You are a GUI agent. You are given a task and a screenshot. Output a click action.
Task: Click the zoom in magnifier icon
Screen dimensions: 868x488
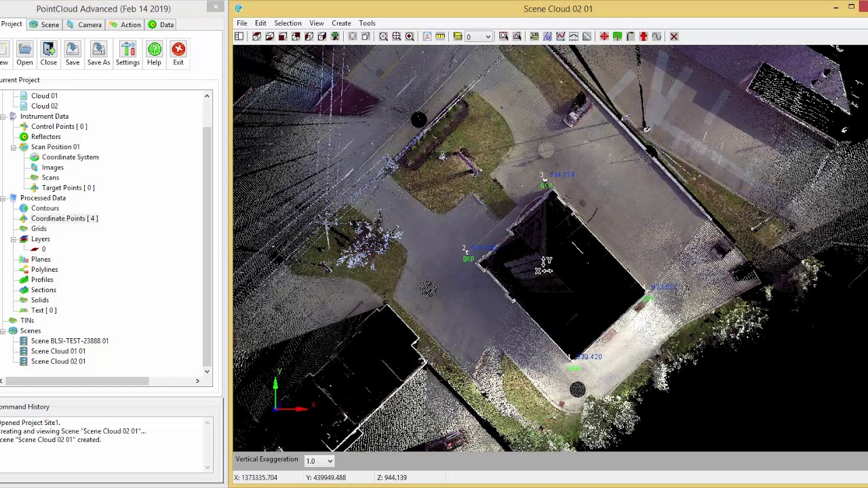click(x=410, y=37)
